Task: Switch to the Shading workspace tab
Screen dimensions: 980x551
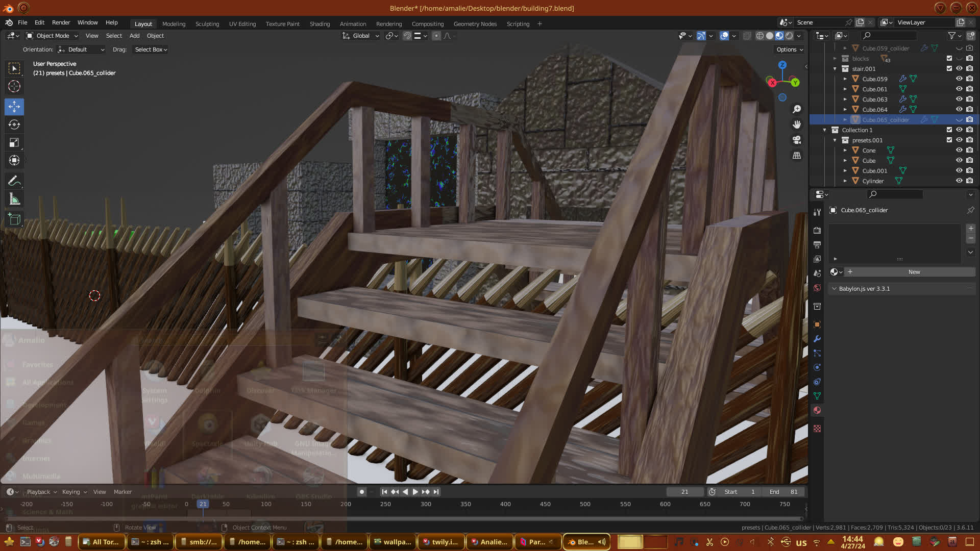Action: point(320,24)
